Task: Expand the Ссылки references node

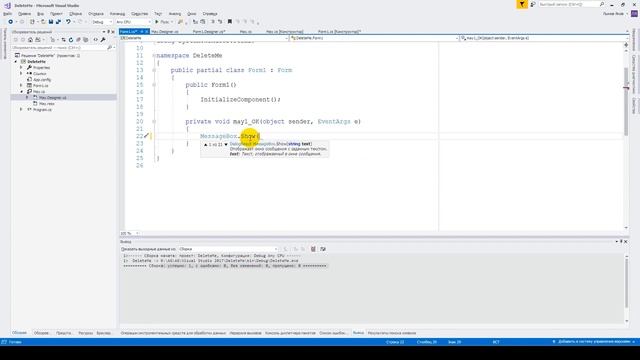Action: tap(21, 73)
